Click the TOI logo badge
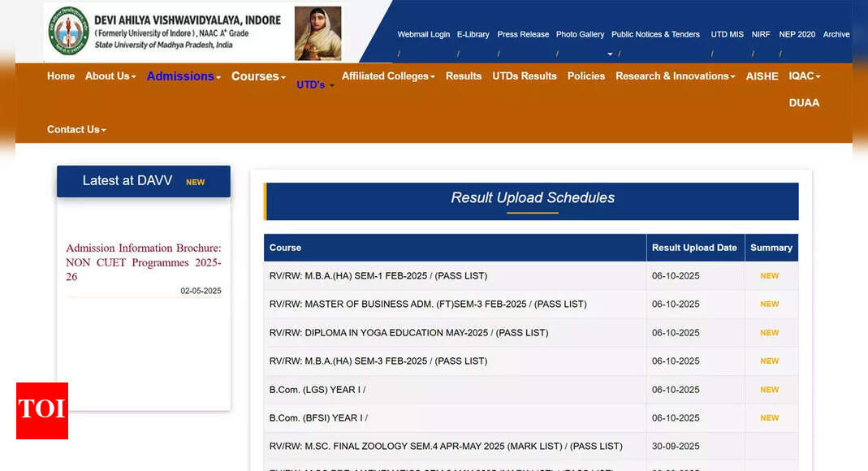The height and width of the screenshot is (471, 868). [42, 410]
